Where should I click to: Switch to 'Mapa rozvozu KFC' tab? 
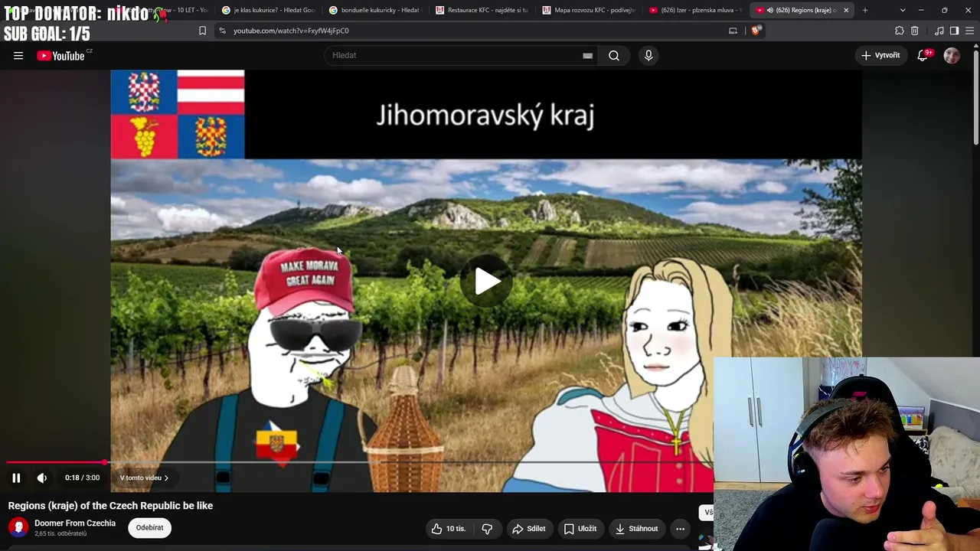(x=589, y=10)
